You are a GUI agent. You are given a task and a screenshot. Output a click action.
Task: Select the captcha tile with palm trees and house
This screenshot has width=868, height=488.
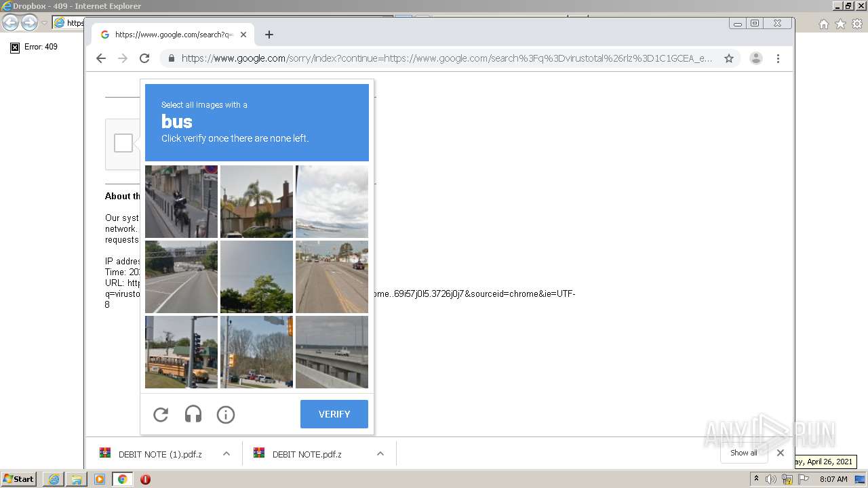tap(257, 201)
